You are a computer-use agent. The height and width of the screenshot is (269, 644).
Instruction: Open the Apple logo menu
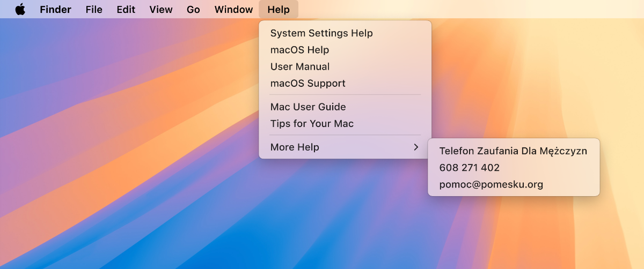pos(20,9)
